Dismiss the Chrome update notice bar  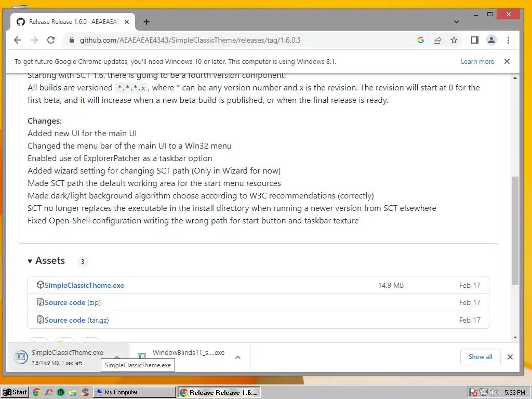pos(507,61)
